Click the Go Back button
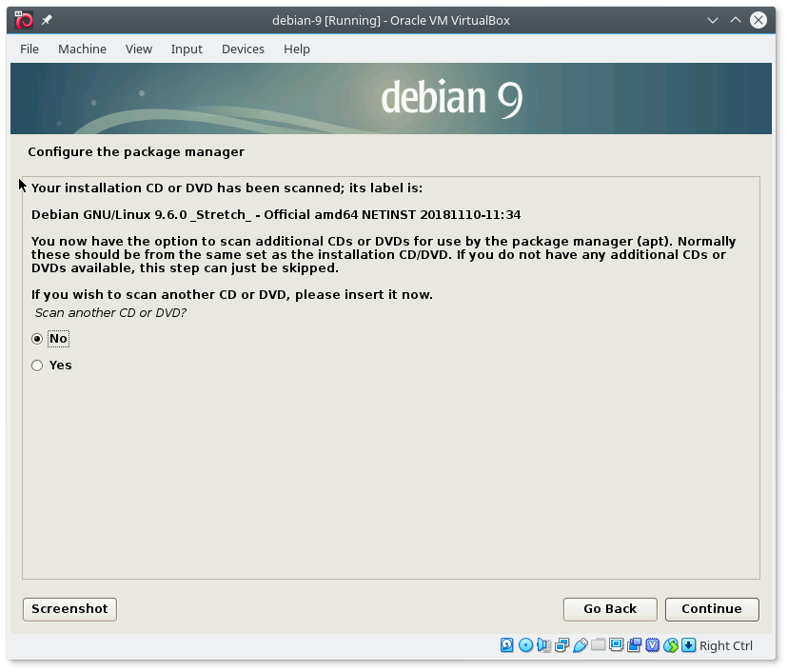Viewport: 788px width, 672px height. (610, 609)
